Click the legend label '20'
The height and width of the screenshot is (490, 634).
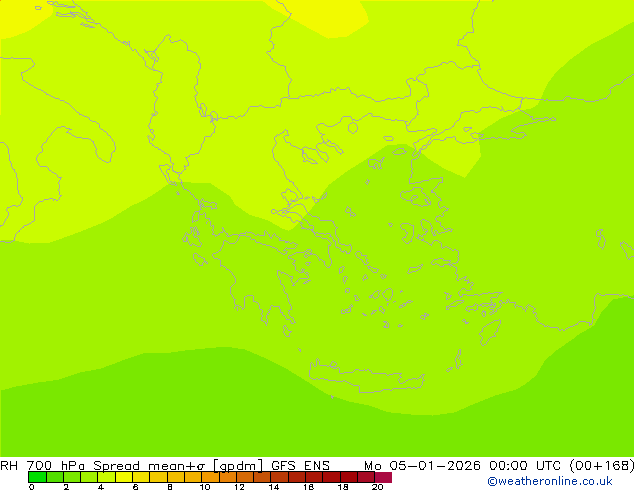377,487
